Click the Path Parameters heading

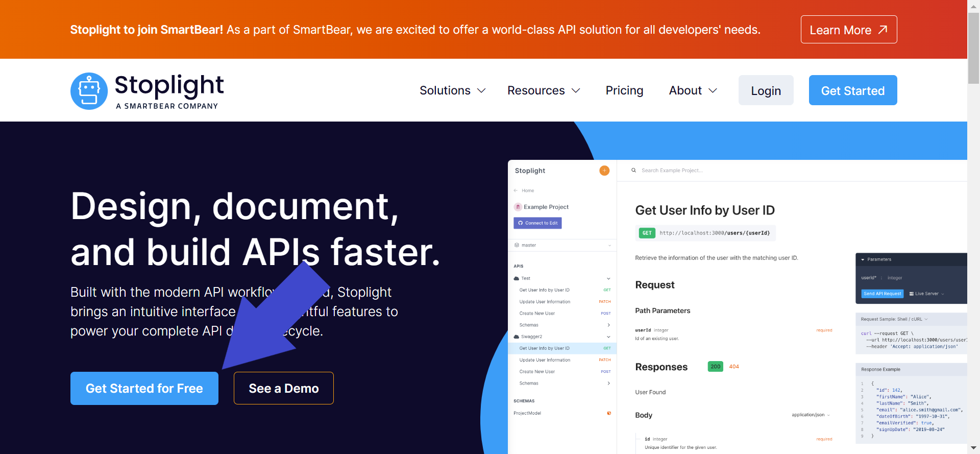pyautogui.click(x=663, y=310)
